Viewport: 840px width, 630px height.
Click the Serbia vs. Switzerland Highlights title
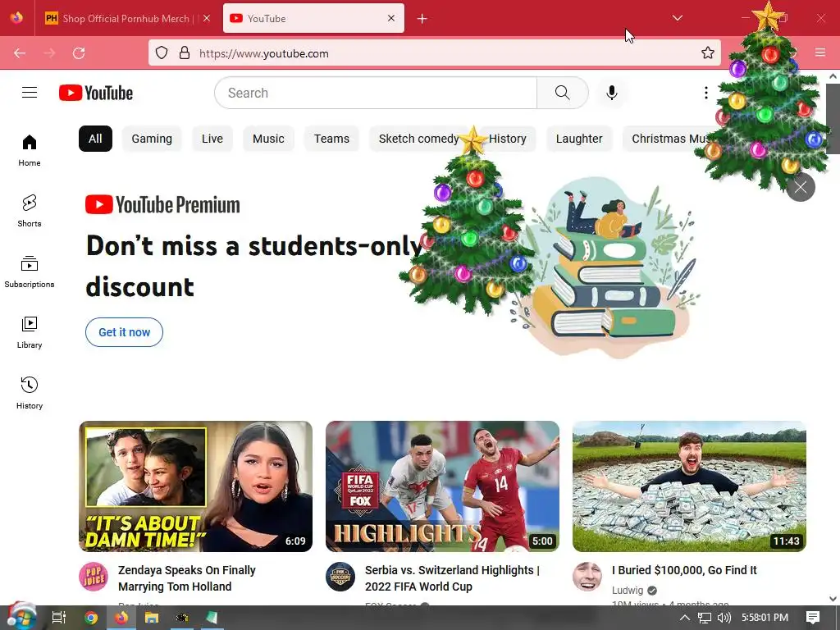[452, 578]
